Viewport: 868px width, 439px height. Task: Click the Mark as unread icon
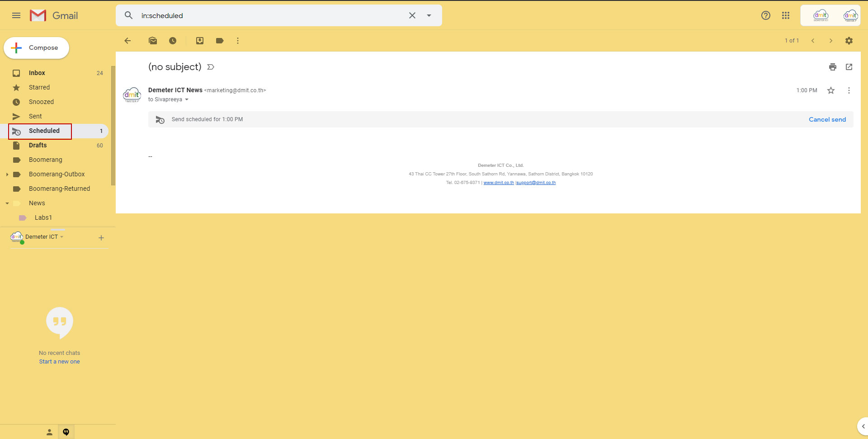coord(152,40)
